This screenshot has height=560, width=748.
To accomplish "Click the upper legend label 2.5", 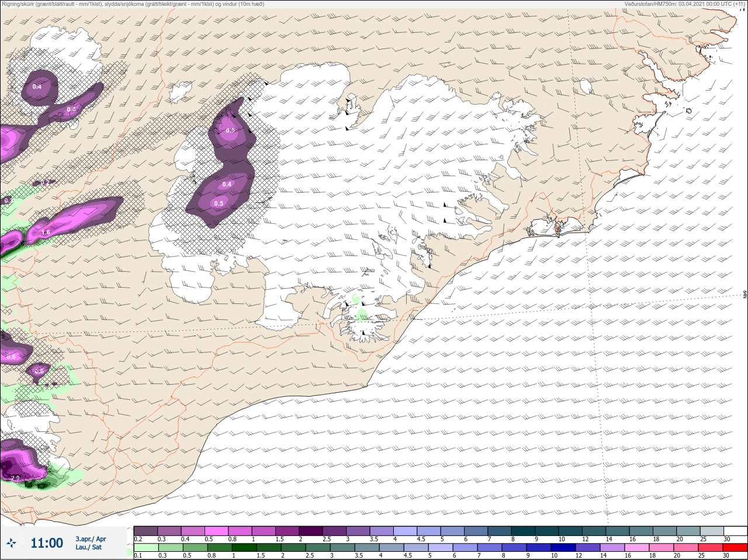I will click(x=327, y=539).
